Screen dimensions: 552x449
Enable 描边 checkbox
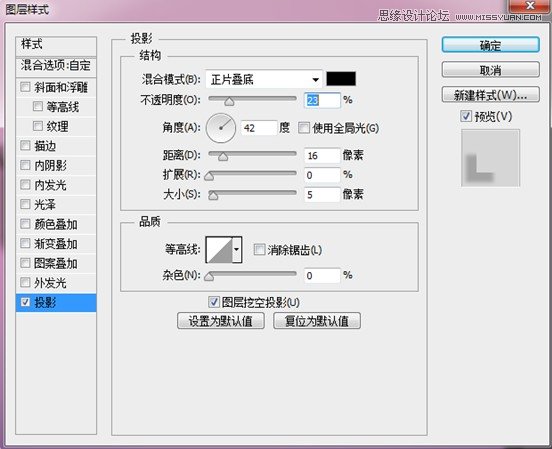25,145
